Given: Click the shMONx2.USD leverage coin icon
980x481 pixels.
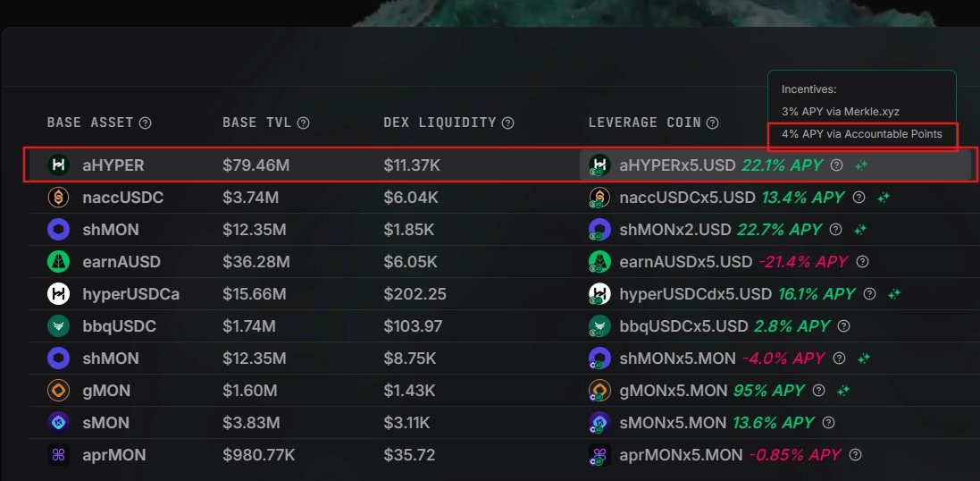Looking at the screenshot, I should pyautogui.click(x=599, y=230).
